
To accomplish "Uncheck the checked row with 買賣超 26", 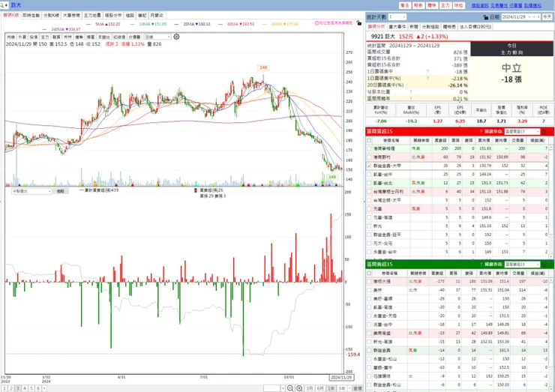I will tap(369, 166).
